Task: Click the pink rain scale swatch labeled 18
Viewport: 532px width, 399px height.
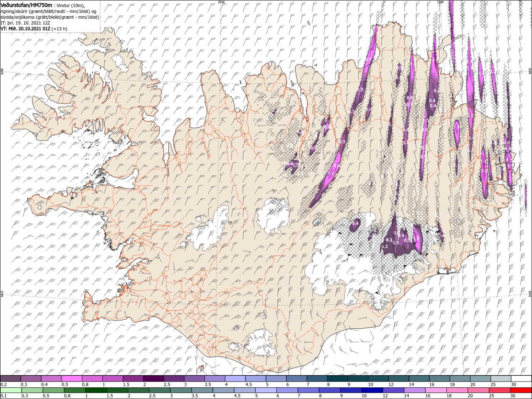Action: (x=457, y=390)
